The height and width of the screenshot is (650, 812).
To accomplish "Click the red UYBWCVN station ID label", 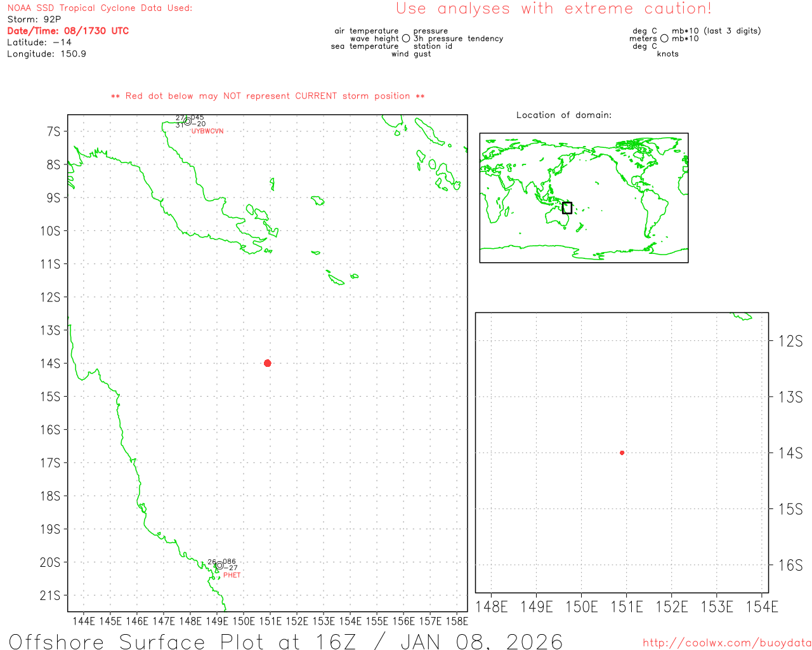I will 207,131.
